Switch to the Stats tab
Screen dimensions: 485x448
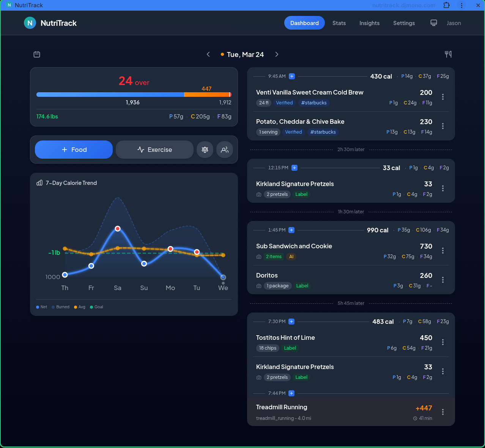(x=339, y=23)
